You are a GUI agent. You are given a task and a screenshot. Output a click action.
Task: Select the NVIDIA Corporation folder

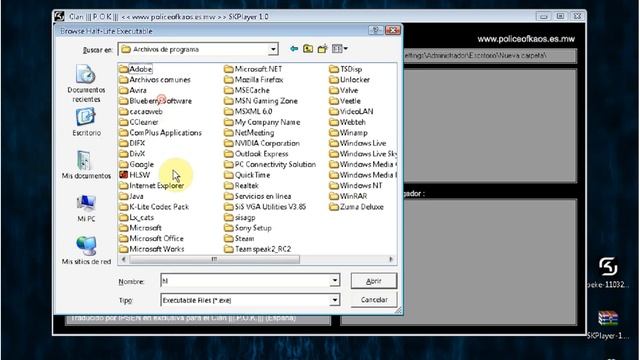(x=262, y=143)
